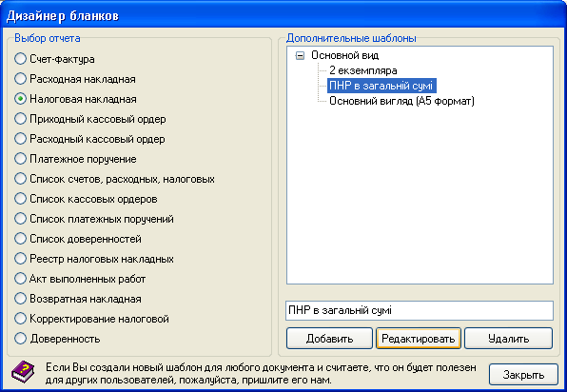Screen dimensions: 567x392
Task: Choose Акт выполненных работ option
Action: (20, 279)
